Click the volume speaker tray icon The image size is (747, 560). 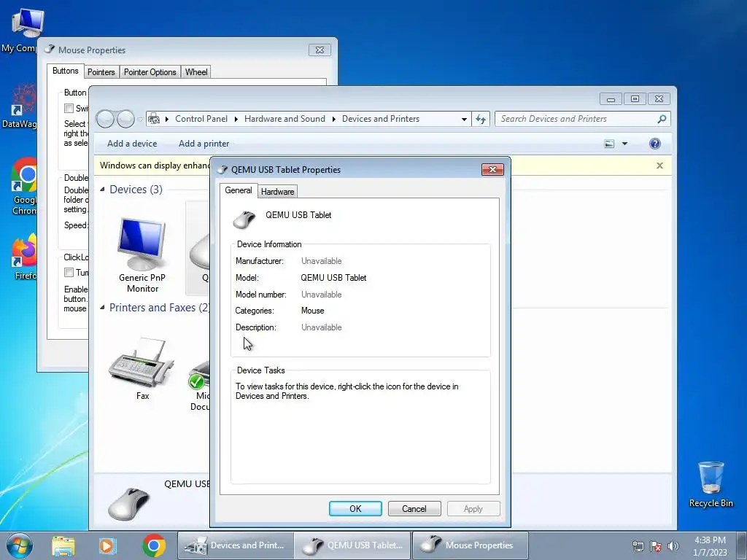(x=673, y=546)
